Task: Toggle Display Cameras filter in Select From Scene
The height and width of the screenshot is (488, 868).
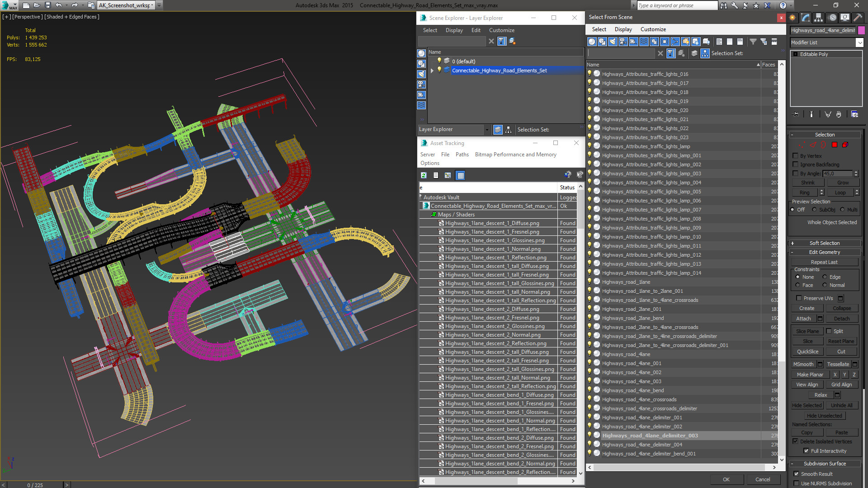Action: pyautogui.click(x=623, y=42)
